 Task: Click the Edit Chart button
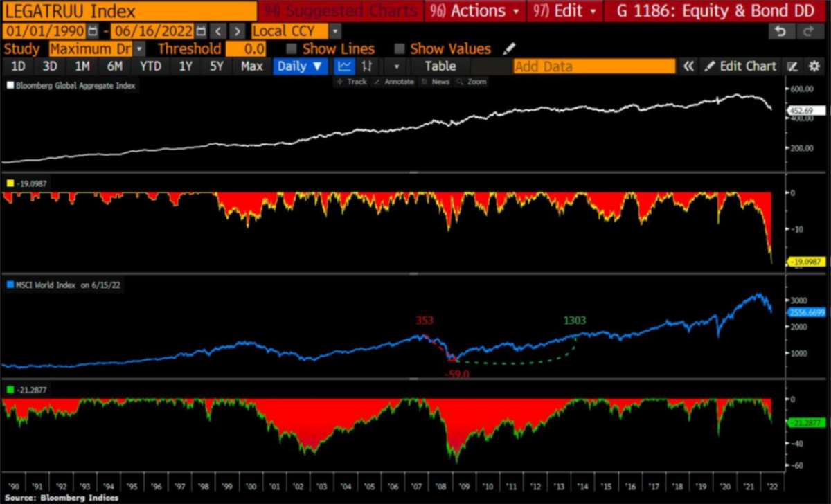pos(741,66)
